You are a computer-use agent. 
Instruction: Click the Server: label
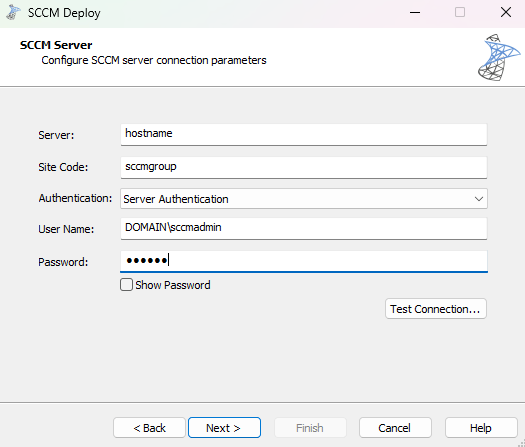click(56, 135)
